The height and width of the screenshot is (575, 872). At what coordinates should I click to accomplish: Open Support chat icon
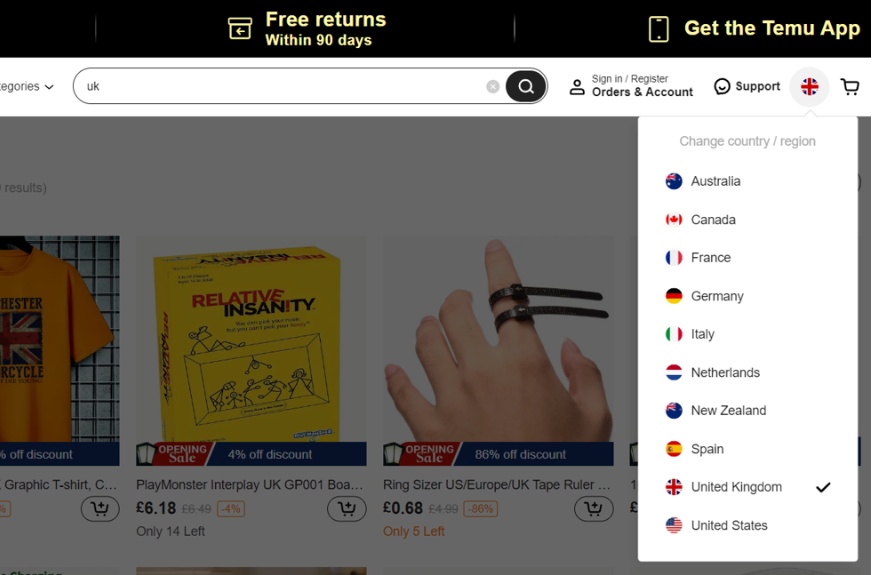(x=722, y=86)
